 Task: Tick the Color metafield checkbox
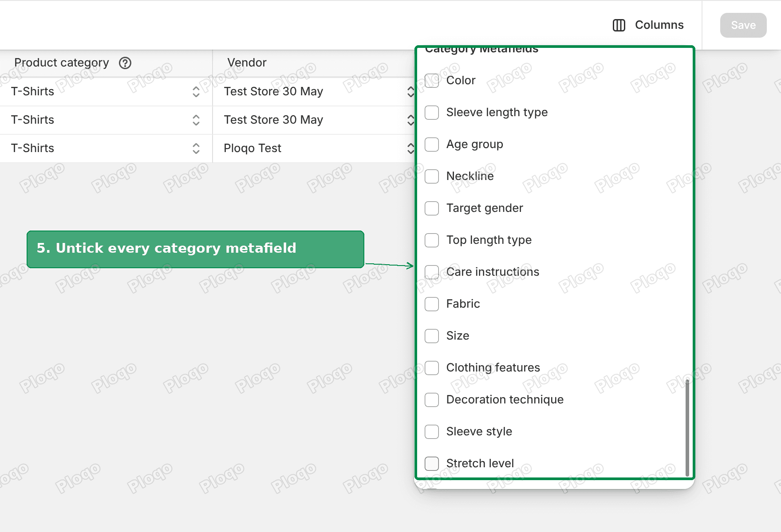click(x=432, y=80)
